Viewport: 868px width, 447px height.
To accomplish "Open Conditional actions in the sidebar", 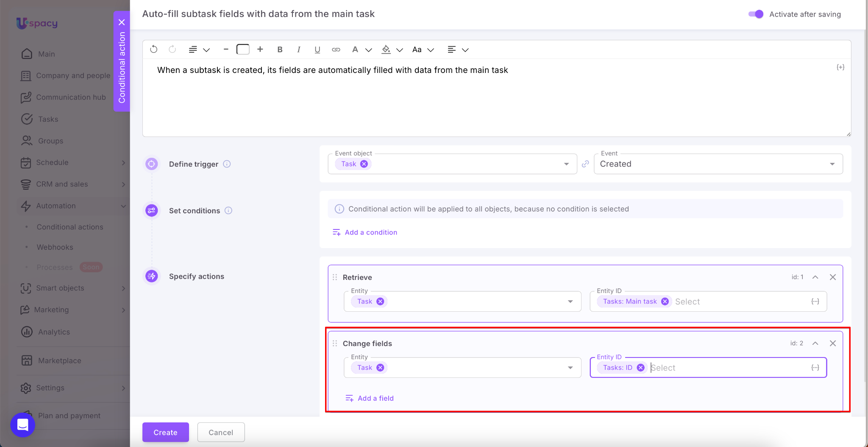I will [70, 227].
